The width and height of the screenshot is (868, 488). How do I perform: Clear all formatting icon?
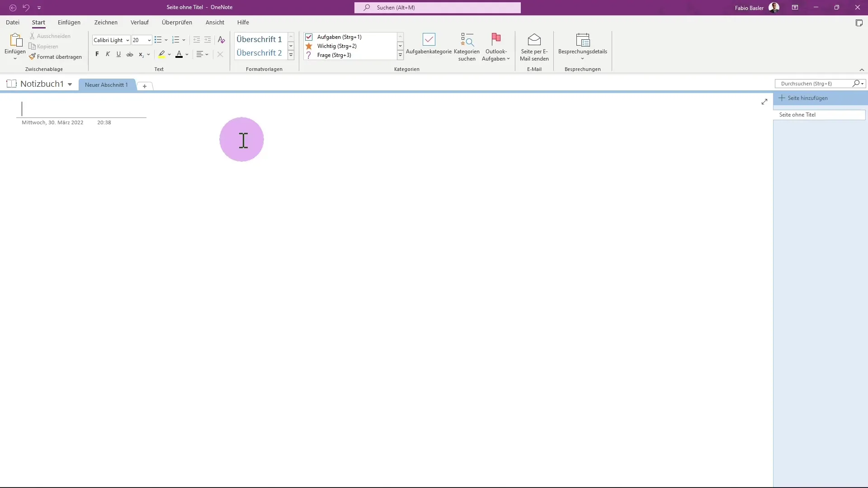(x=221, y=40)
